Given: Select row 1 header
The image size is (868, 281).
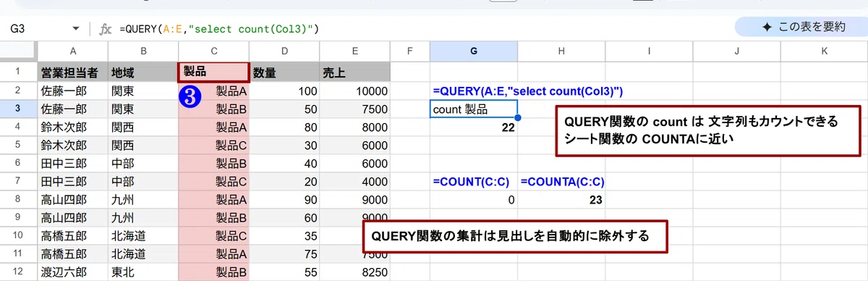Looking at the screenshot, I should (x=19, y=72).
